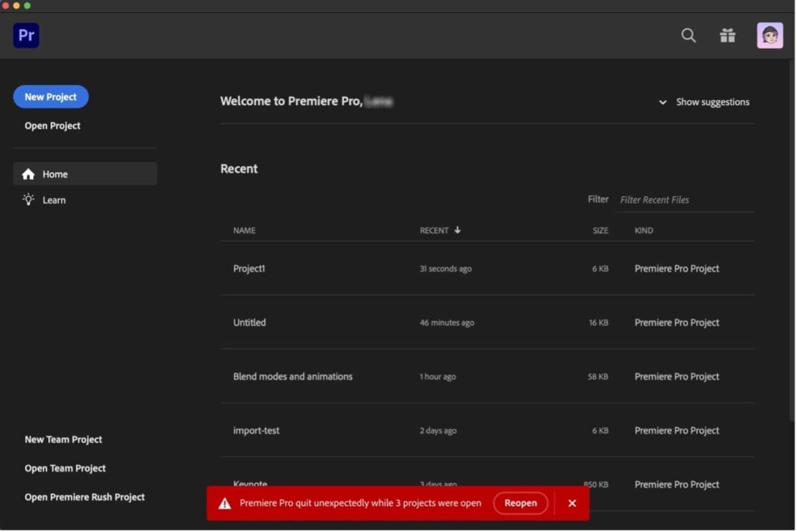
Task: Reopen the crashed projects
Action: pyautogui.click(x=521, y=503)
